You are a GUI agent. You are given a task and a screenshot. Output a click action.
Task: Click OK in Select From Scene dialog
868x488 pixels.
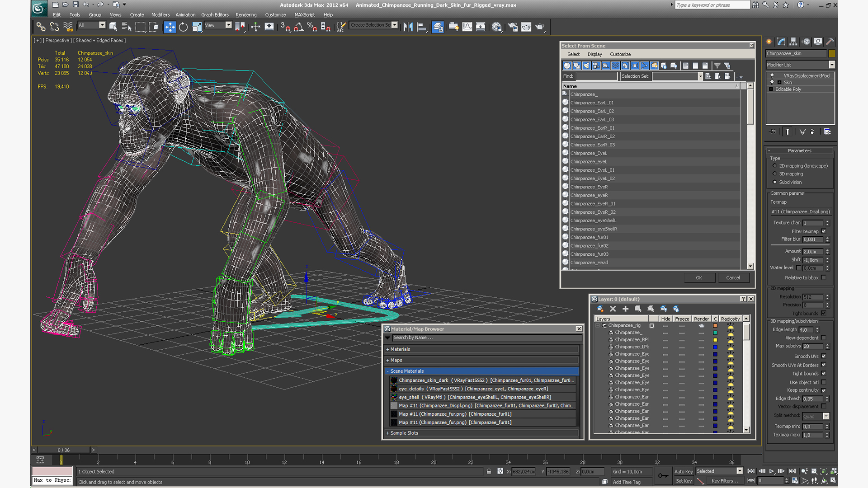[x=699, y=278]
